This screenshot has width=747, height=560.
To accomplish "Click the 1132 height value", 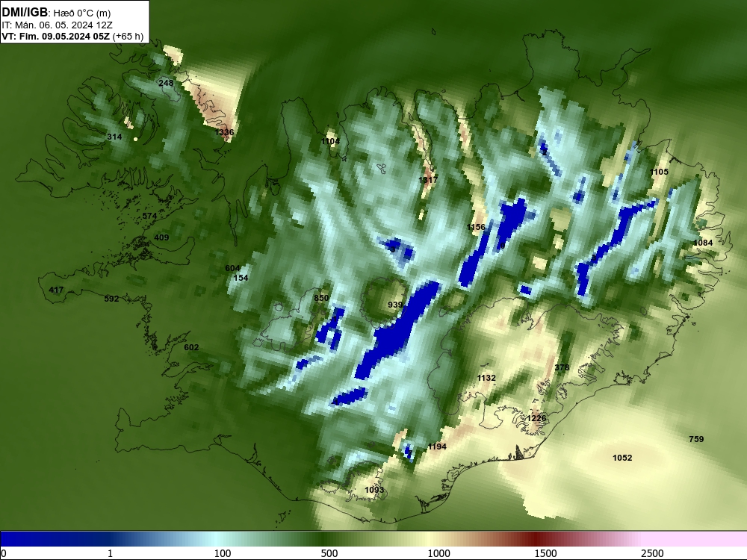I will pos(486,378).
